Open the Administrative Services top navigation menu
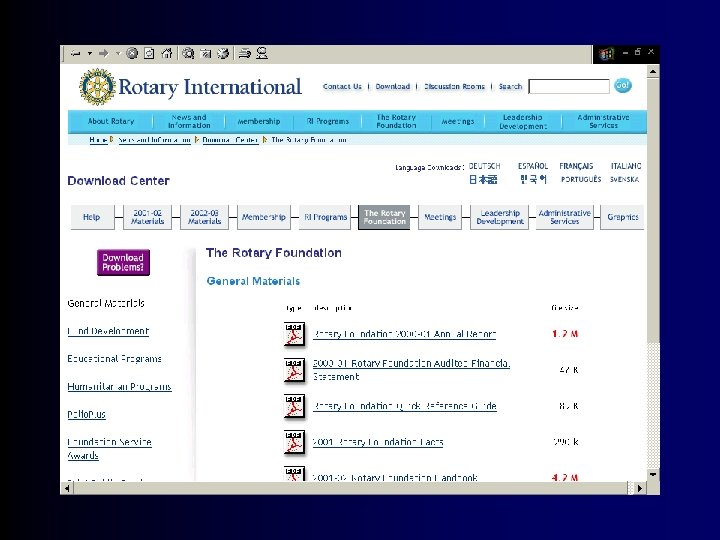720x540 pixels. (x=603, y=121)
